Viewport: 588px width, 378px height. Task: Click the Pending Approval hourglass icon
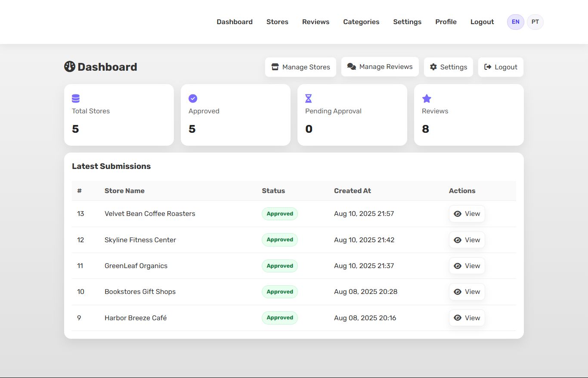click(x=308, y=99)
